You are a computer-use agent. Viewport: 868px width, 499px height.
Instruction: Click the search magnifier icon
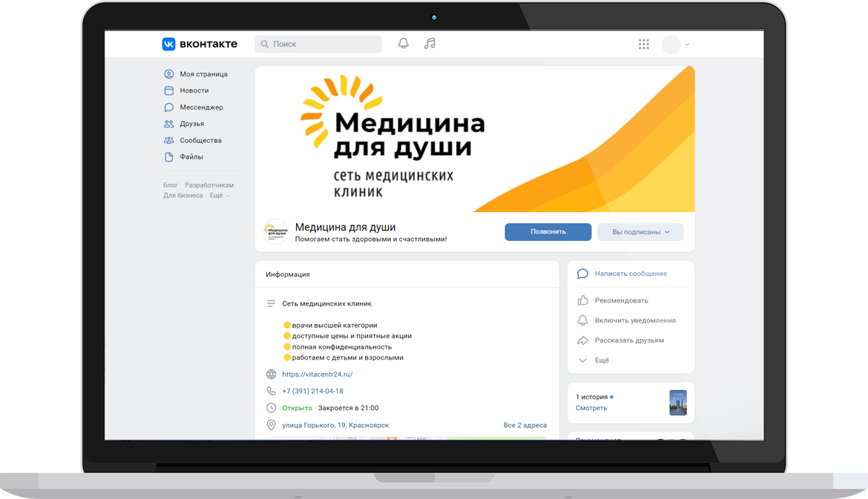(265, 44)
